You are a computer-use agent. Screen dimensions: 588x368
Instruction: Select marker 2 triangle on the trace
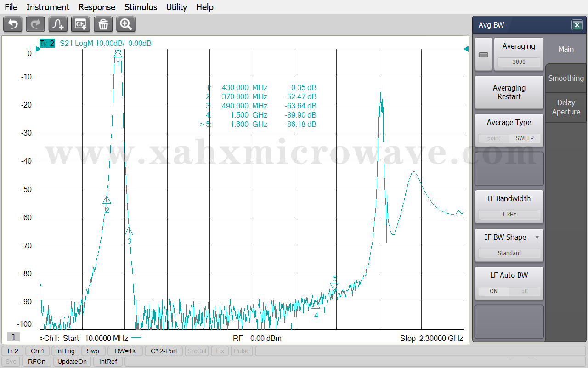(x=107, y=200)
